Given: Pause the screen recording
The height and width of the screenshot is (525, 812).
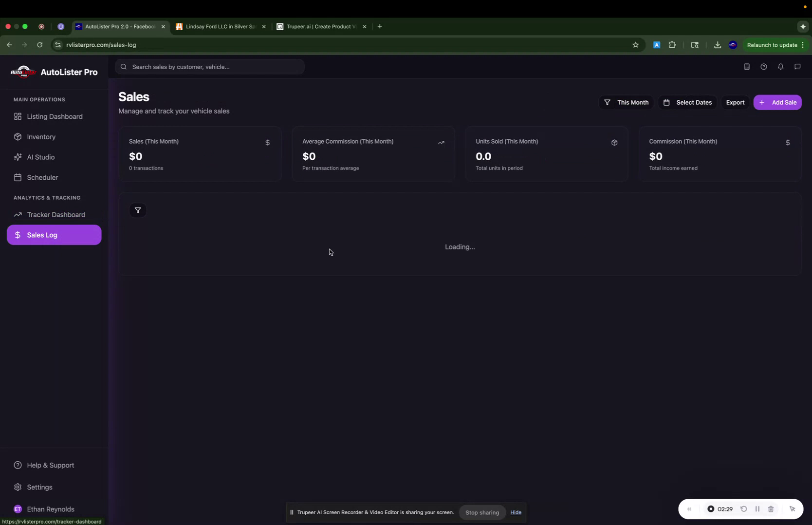Looking at the screenshot, I should pos(757,508).
